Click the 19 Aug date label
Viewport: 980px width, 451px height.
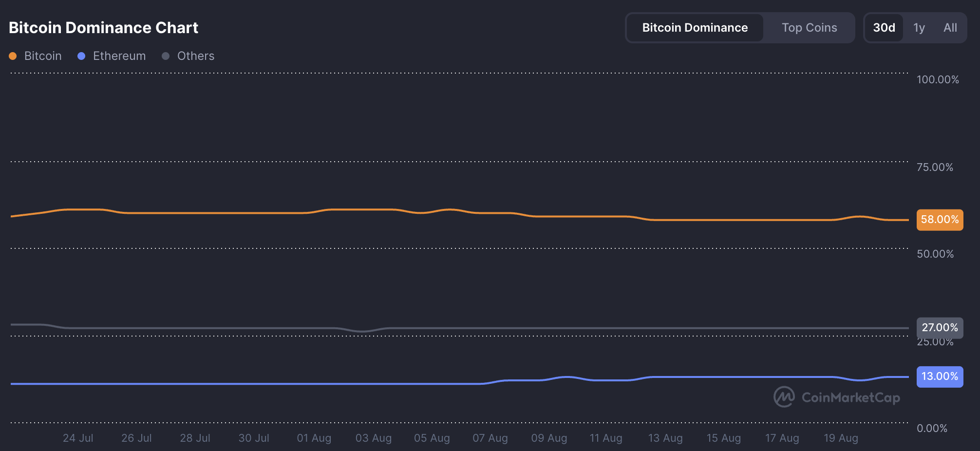[x=841, y=438]
